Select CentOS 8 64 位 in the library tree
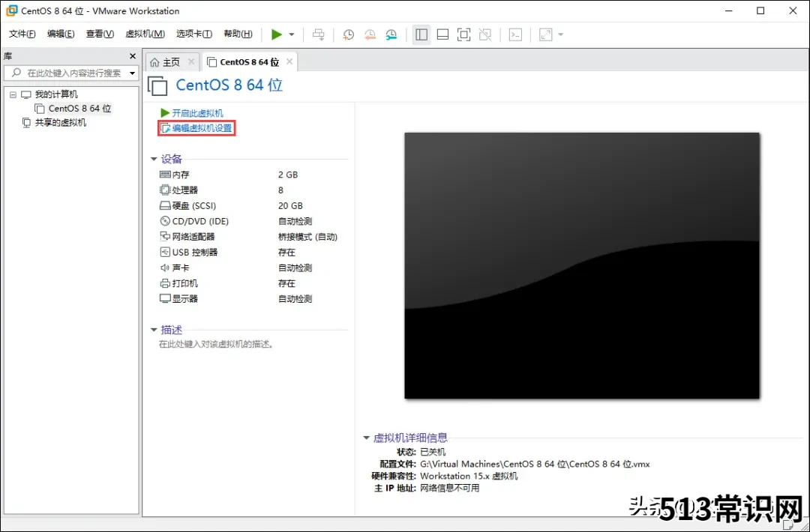 79,109
